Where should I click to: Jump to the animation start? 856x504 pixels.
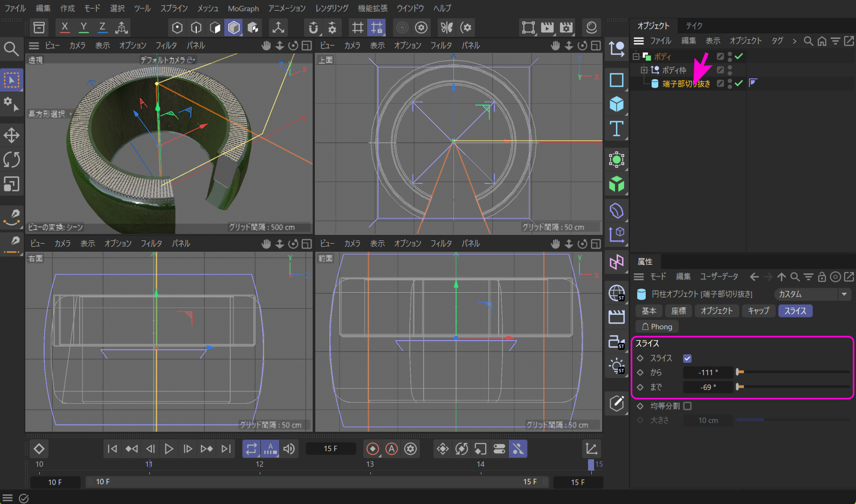[112, 448]
